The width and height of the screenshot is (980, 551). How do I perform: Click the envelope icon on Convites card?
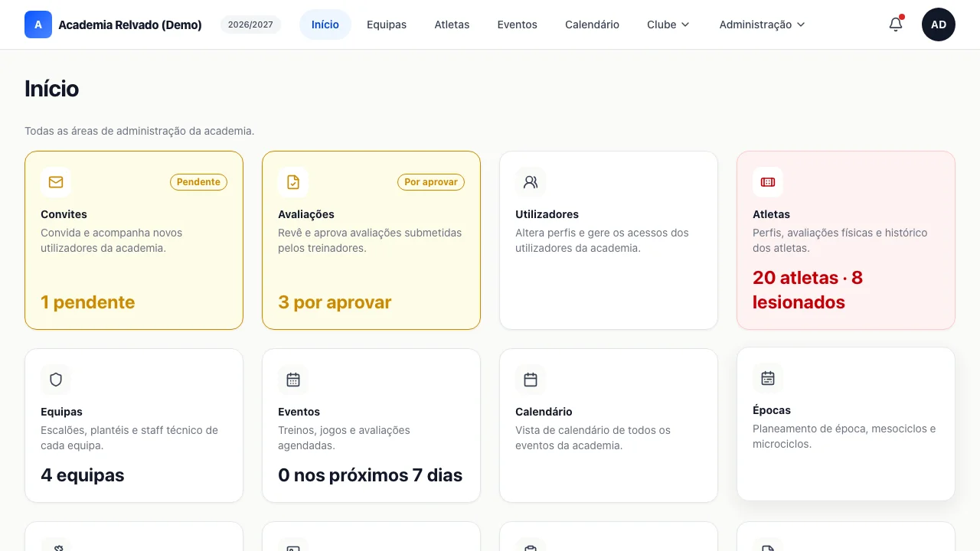click(56, 182)
